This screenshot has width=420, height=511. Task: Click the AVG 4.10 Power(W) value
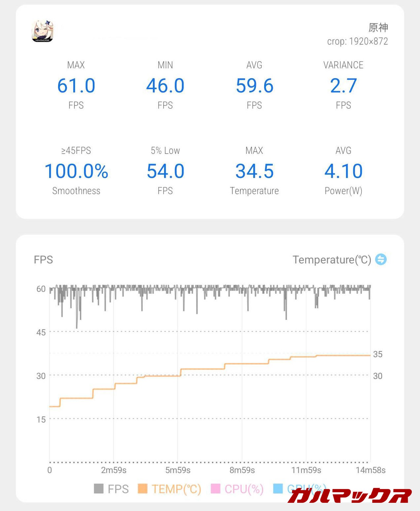coord(343,171)
